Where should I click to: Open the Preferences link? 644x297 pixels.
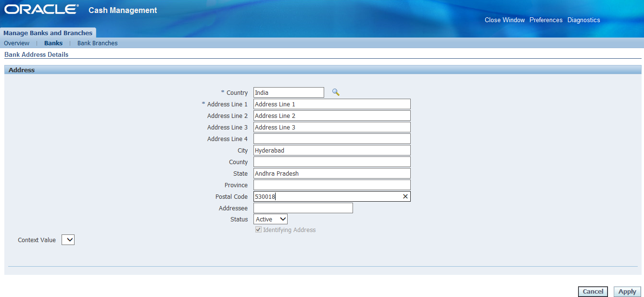click(x=546, y=20)
